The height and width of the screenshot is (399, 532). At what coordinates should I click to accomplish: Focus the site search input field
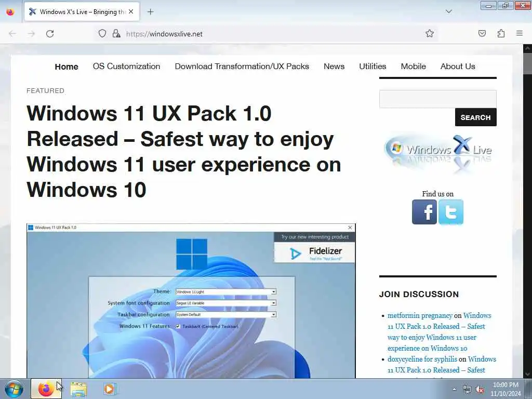(437, 99)
